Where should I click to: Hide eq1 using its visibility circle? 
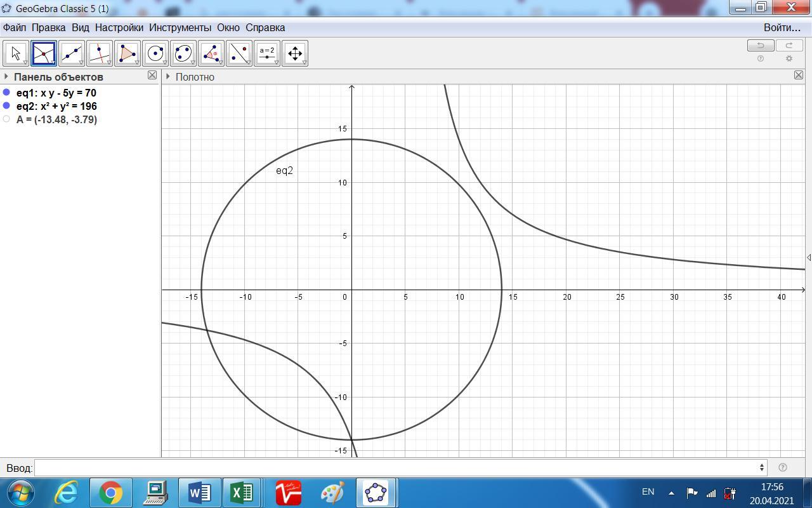[7, 93]
